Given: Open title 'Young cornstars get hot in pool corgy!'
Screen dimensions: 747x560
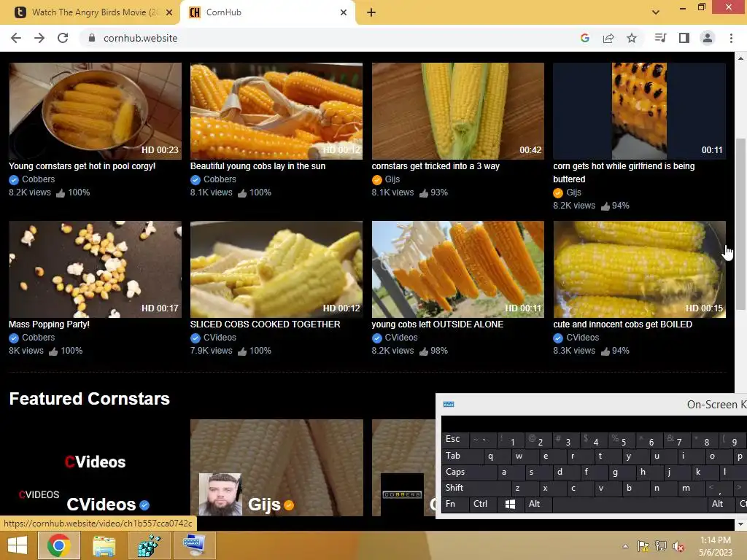Looking at the screenshot, I should pos(82,166).
